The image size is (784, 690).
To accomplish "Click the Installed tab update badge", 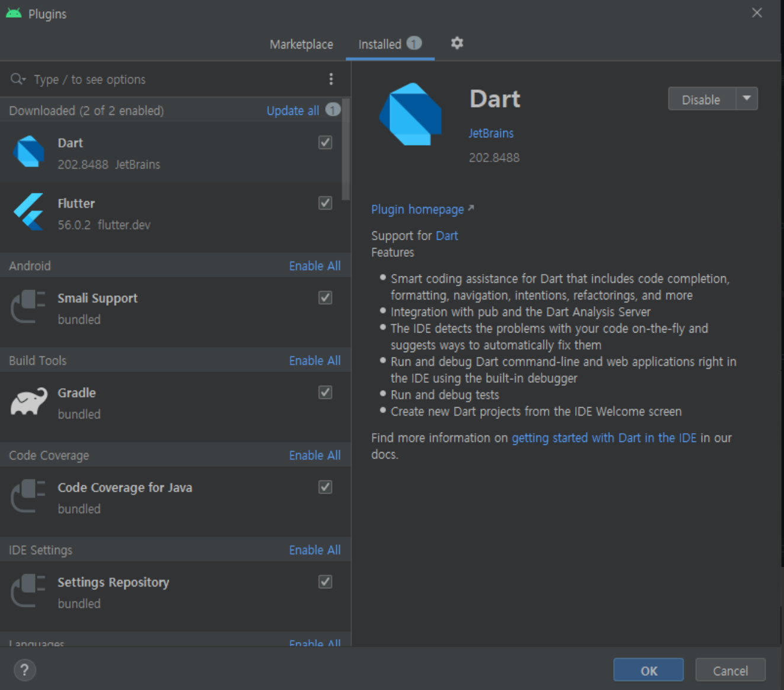I will [414, 43].
